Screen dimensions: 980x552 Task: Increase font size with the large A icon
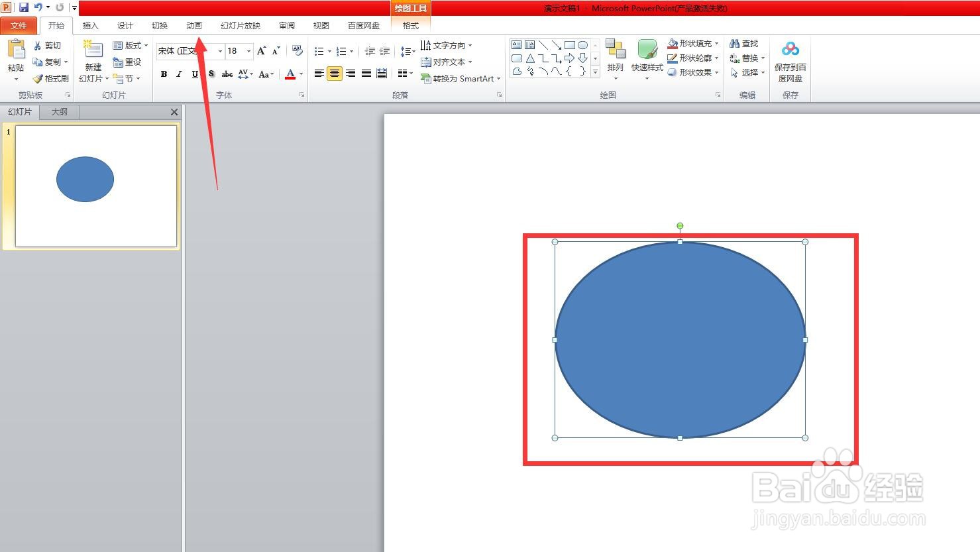(261, 50)
